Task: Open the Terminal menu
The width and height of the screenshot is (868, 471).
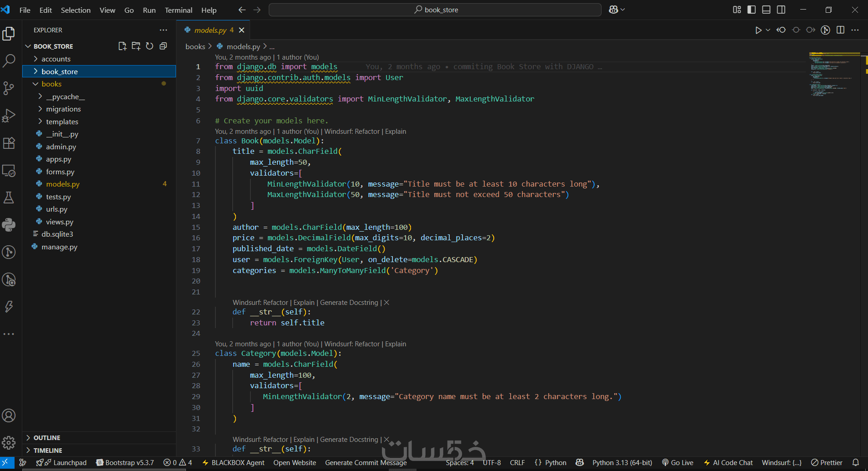Action: coord(178,10)
